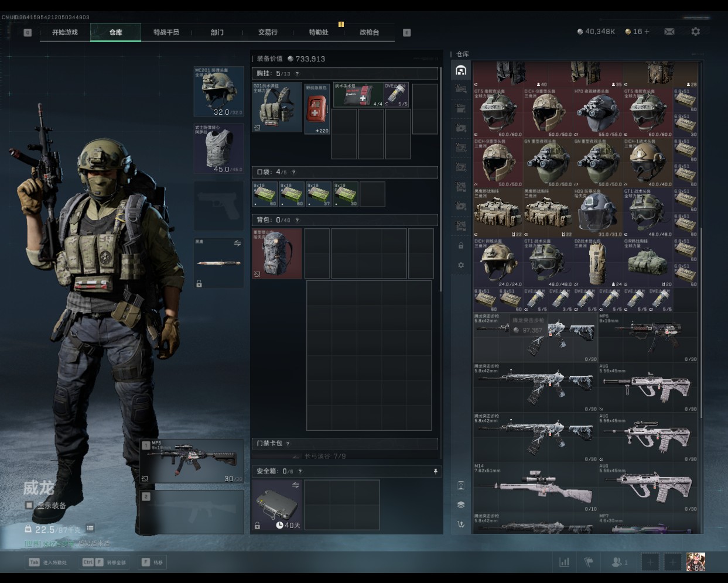Select the G01 tactical chest rig
This screenshot has height=583, width=728.
coord(277,108)
